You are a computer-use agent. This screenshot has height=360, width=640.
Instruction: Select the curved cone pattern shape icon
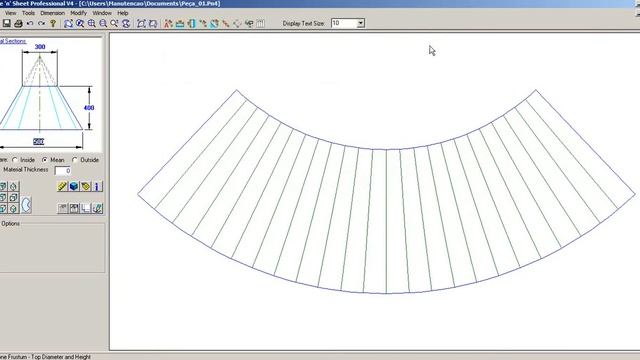click(26, 205)
